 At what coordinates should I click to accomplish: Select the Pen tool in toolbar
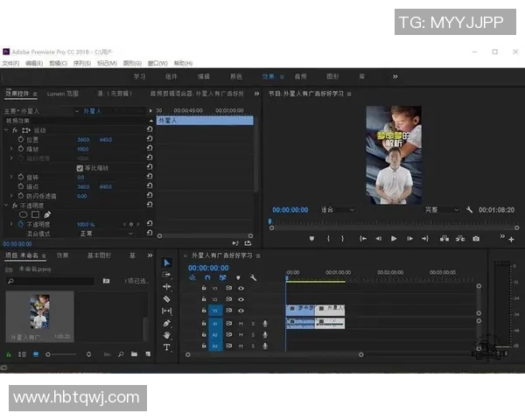click(167, 323)
